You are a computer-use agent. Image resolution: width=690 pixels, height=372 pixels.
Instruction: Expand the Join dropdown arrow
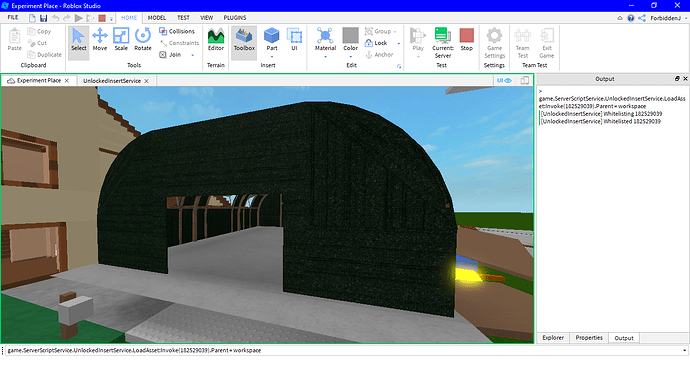192,55
